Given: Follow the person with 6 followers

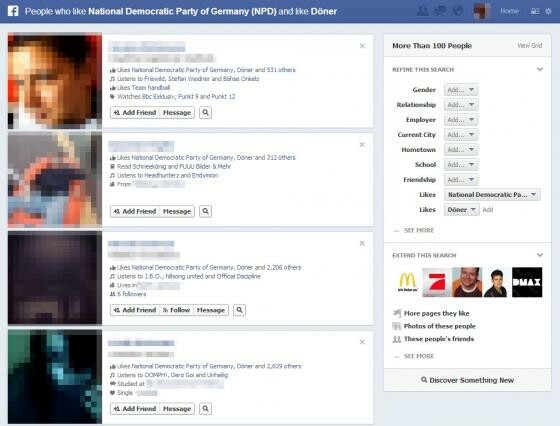Looking at the screenshot, I should click(x=176, y=310).
